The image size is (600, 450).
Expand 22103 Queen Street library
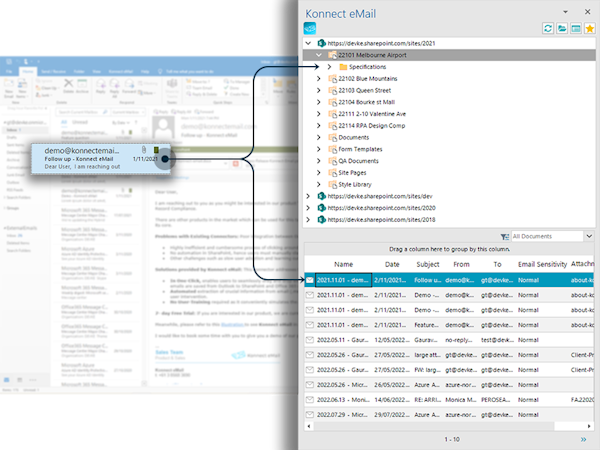coord(319,91)
